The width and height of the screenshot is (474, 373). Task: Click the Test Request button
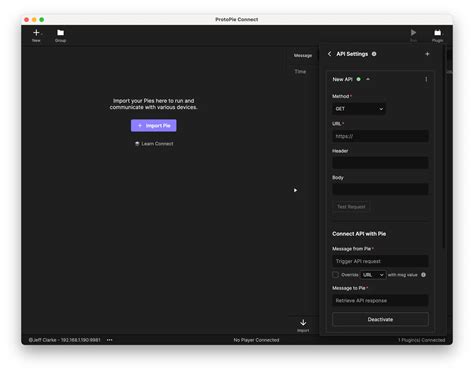[351, 207]
